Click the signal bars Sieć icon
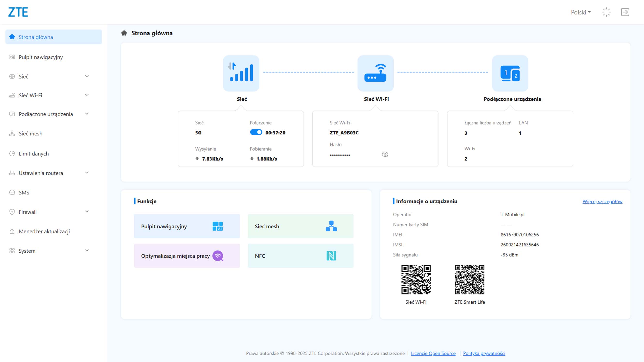 point(241,73)
